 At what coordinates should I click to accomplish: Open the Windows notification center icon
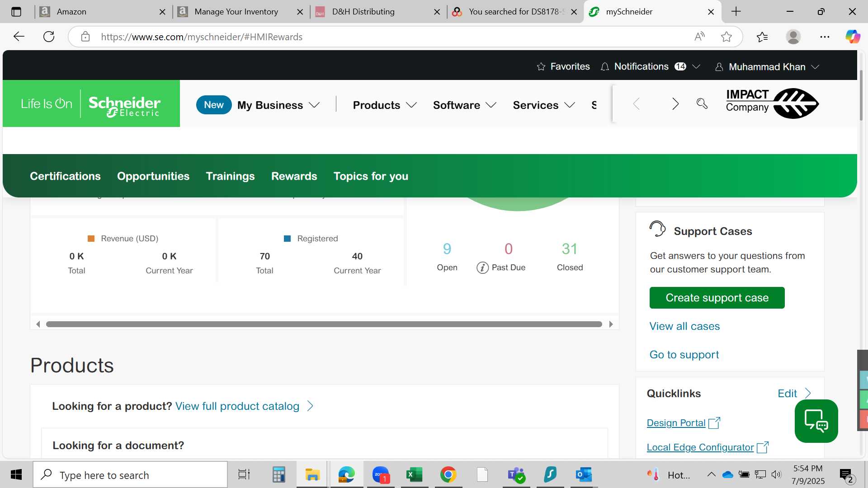pyautogui.click(x=846, y=475)
